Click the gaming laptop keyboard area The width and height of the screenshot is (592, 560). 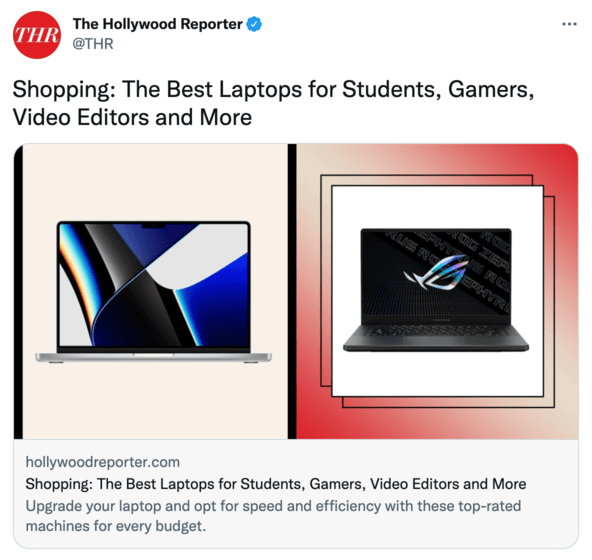coord(436,332)
